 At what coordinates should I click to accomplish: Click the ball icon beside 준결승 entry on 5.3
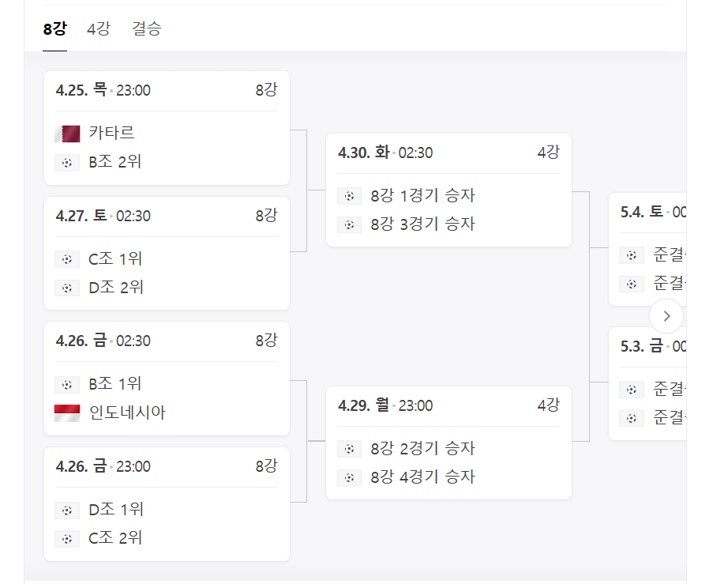tap(631, 390)
